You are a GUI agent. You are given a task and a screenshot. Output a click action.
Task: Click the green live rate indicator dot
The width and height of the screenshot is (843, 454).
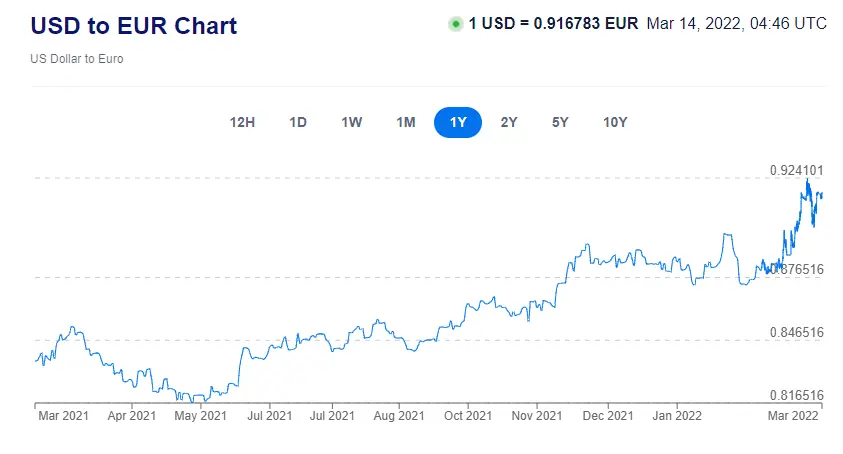(456, 23)
